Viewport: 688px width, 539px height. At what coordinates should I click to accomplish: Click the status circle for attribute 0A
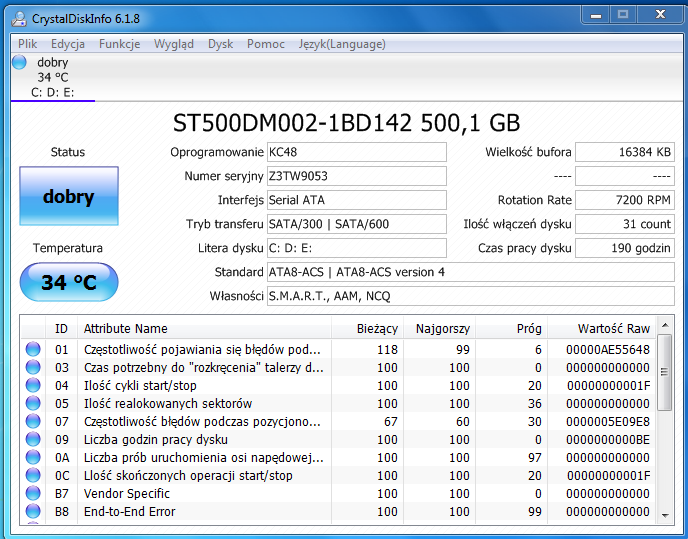coord(33,457)
